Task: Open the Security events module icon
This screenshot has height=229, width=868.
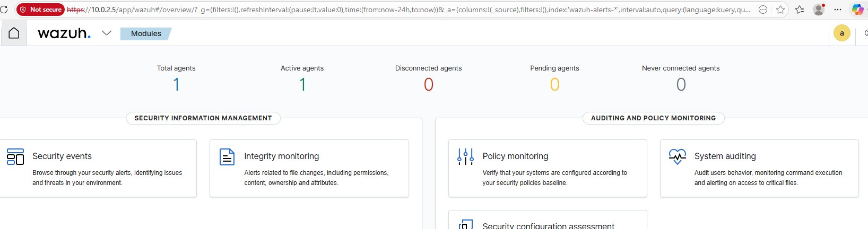Action: pyautogui.click(x=15, y=157)
